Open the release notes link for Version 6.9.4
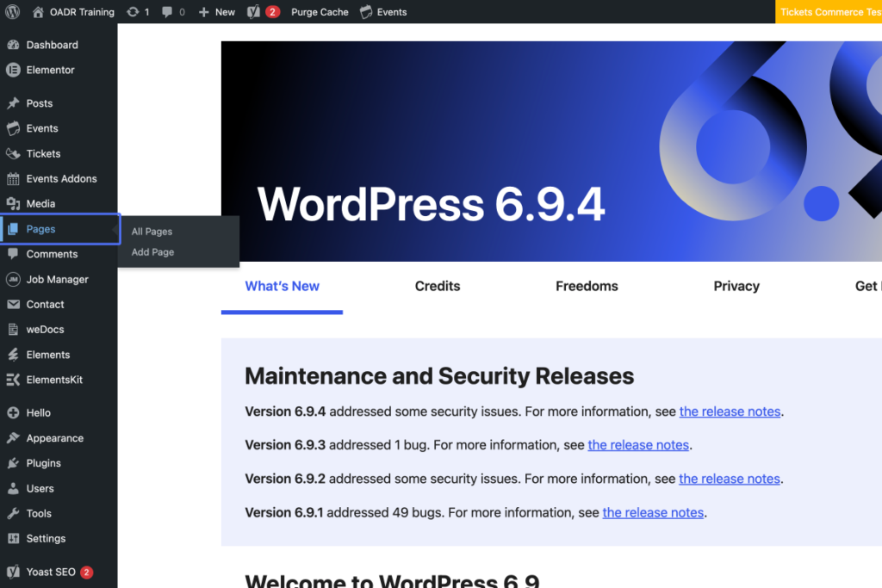Viewport: 882px width, 588px height. tap(730, 412)
